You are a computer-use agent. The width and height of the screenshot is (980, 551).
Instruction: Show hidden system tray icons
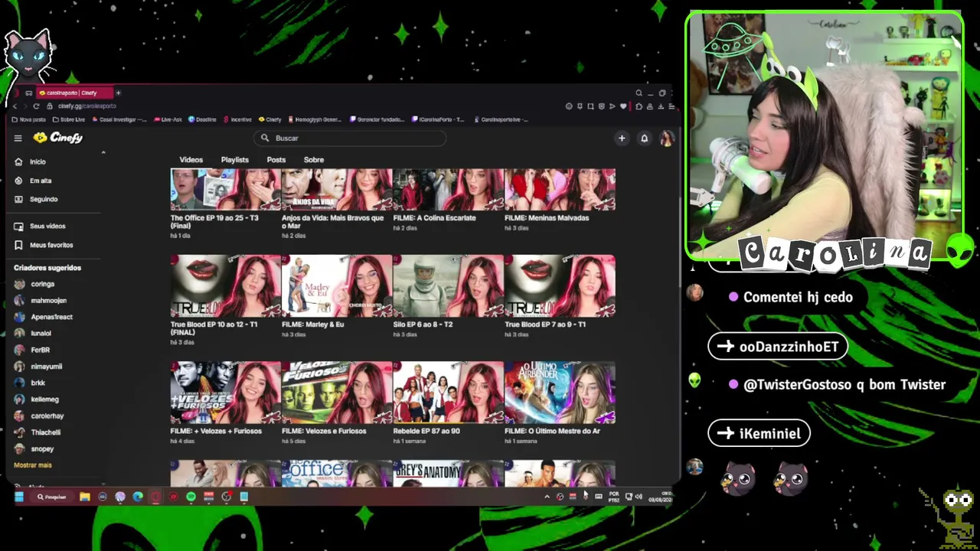[547, 497]
